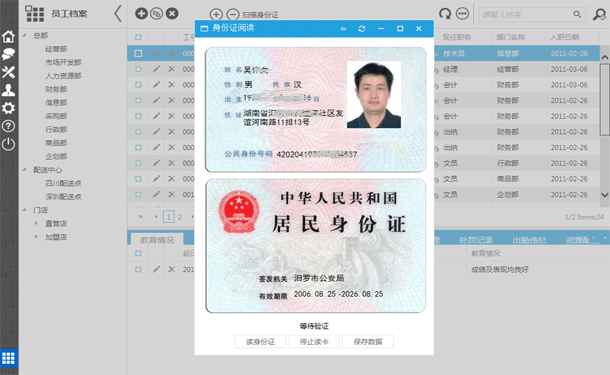
Task: Click the magnifier inside the search box
Action: tap(577, 14)
